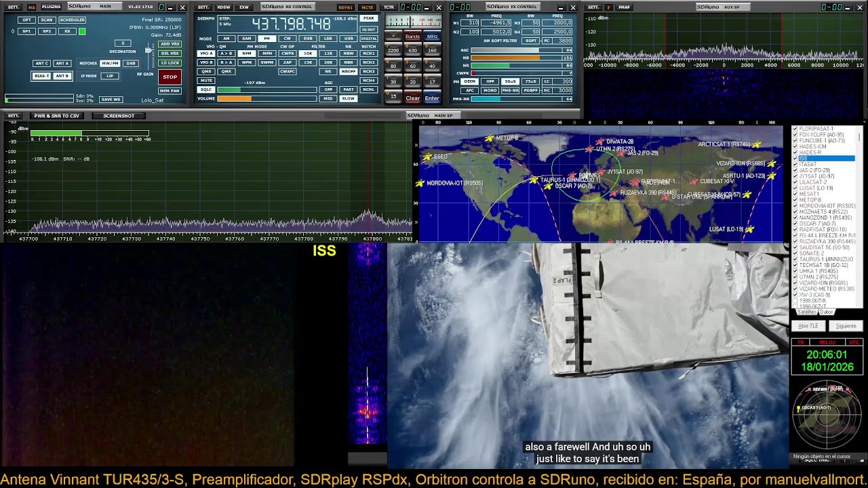Toggle the LO LOCK button
Screen dimensions: 868x488
(x=170, y=63)
